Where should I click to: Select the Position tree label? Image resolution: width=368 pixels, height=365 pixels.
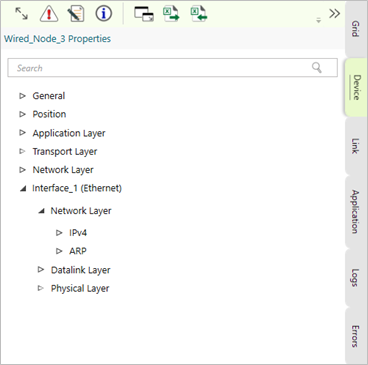(x=49, y=114)
